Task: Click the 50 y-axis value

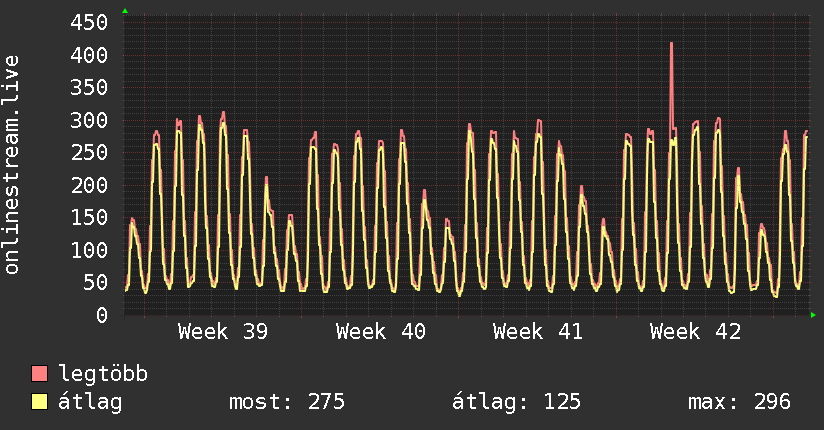Action: (95, 283)
